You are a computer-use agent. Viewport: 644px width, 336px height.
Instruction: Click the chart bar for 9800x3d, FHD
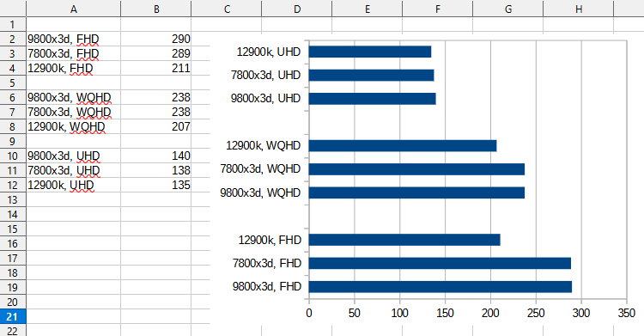[440, 287]
